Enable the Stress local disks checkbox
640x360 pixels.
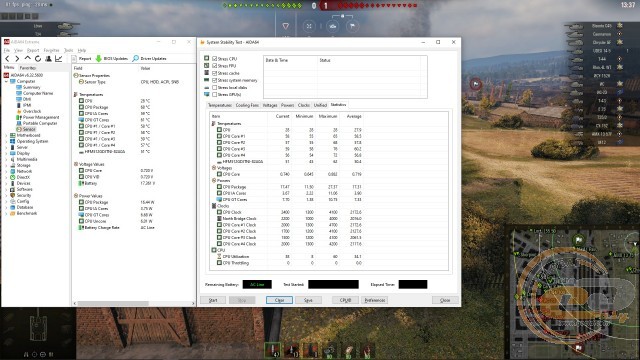215,87
